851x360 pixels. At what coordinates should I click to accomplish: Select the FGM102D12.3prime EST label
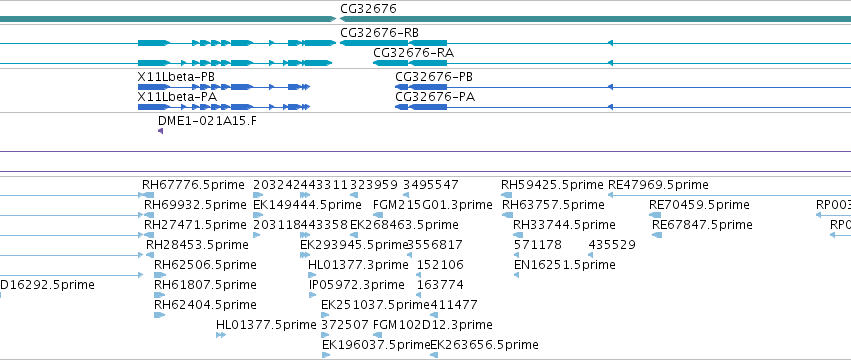(x=433, y=325)
